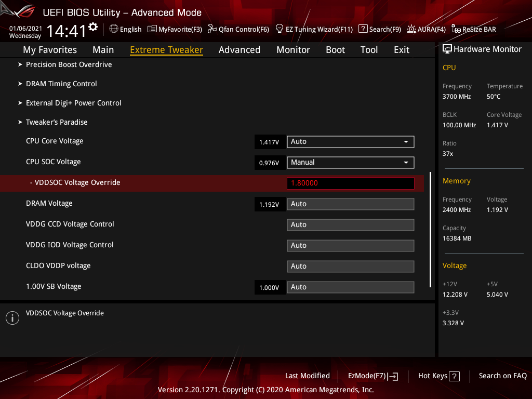Click the ReSize BAR icon
This screenshot has height=399, width=532.
click(456, 29)
